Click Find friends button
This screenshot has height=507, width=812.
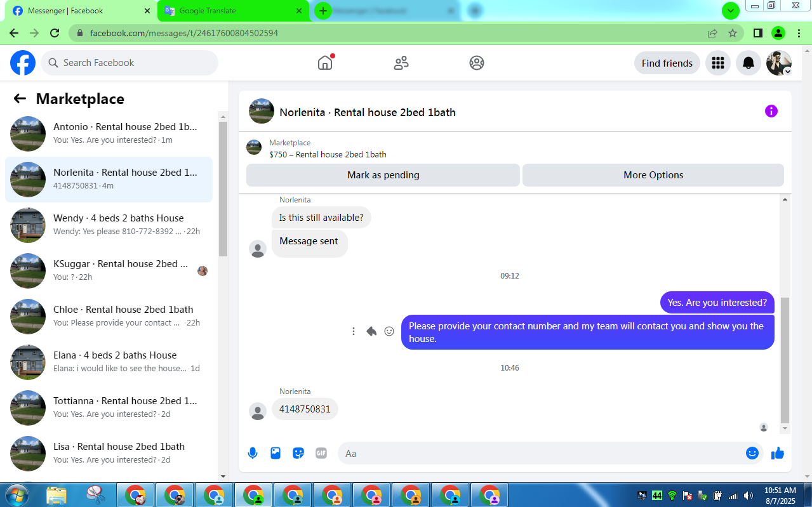(667, 63)
